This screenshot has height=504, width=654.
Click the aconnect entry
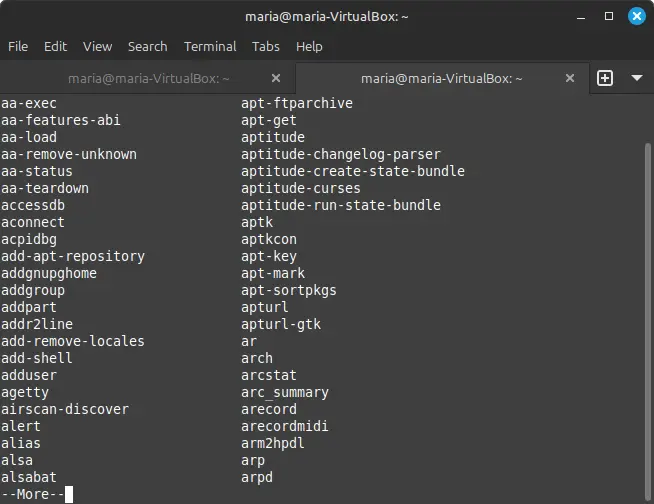click(x=33, y=222)
